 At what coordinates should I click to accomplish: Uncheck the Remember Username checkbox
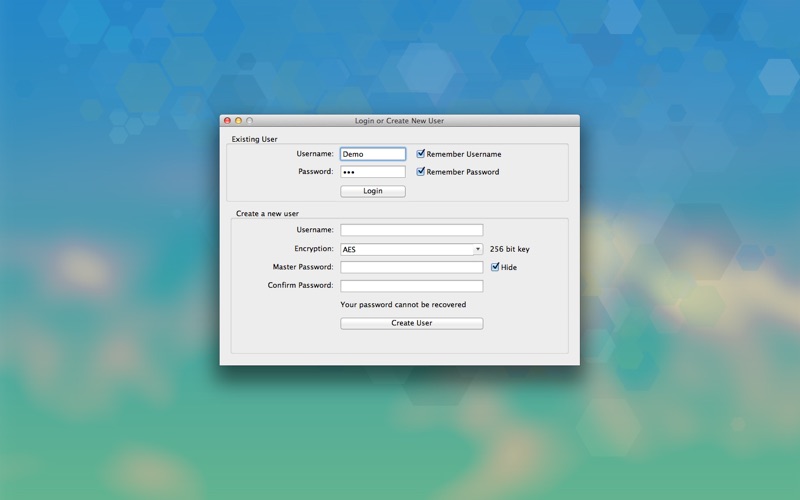pyautogui.click(x=420, y=154)
